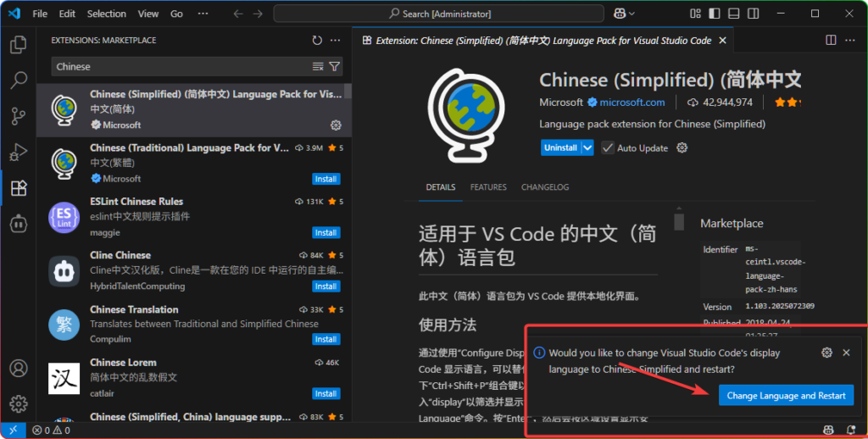Viewport: 868px width, 439px height.
Task: Go back in navigation history
Action: (x=238, y=14)
